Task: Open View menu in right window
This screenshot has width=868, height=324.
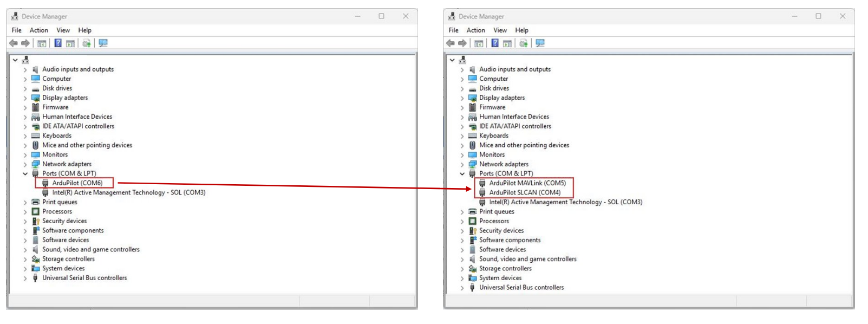Action: 500,30
